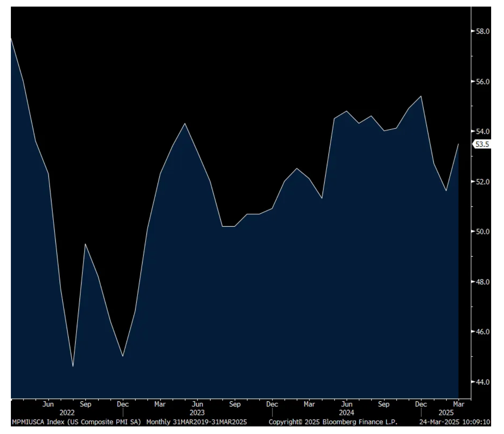This screenshot has height=434, width=504.
Task: Click the Sep label above 2022
Action: [85, 404]
